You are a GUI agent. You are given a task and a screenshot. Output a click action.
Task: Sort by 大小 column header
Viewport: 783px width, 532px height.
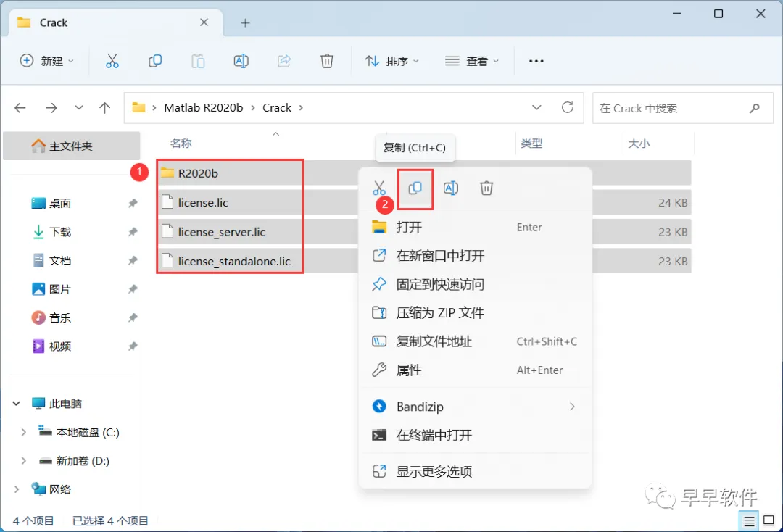click(639, 144)
